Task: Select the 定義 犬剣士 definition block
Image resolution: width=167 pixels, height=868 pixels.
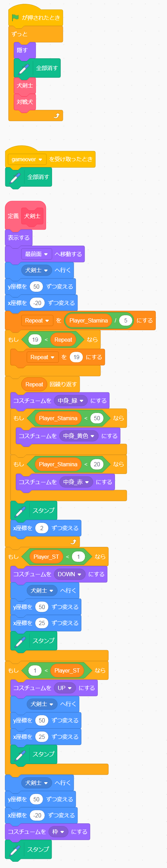Action: (26, 216)
